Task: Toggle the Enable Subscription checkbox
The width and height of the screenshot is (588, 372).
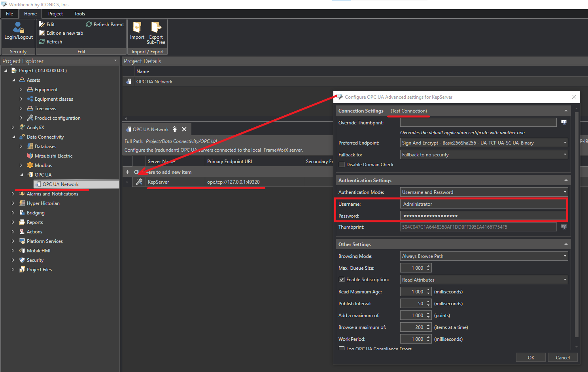Action: [x=342, y=280]
